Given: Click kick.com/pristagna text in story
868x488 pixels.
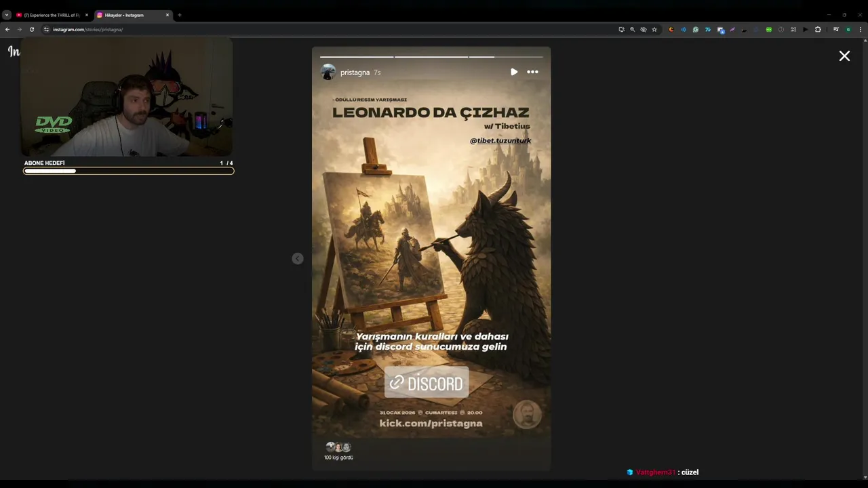Looking at the screenshot, I should pyautogui.click(x=431, y=424).
